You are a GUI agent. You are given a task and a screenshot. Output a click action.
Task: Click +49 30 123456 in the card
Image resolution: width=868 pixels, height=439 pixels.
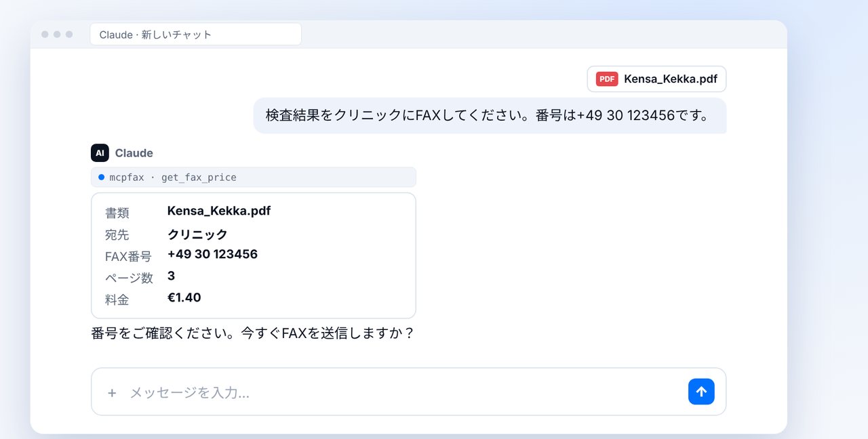(x=212, y=254)
